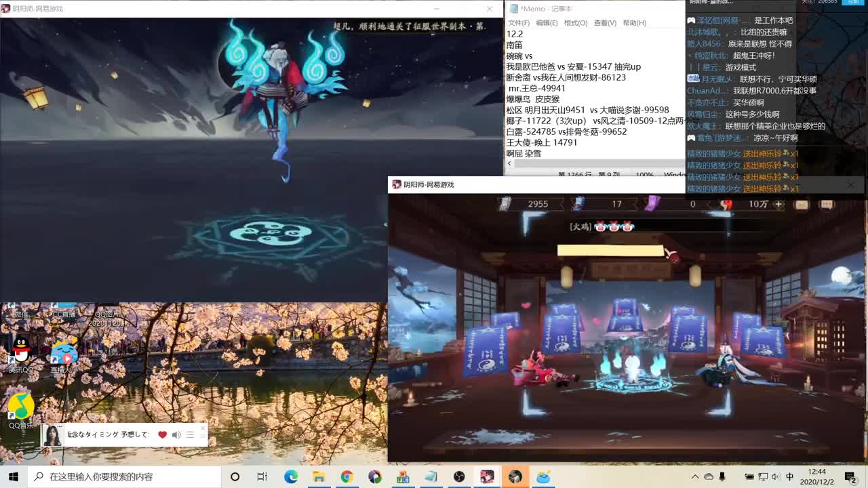Close the gift notification overlay with X
This screenshot has width=868, height=488.
[x=851, y=184]
